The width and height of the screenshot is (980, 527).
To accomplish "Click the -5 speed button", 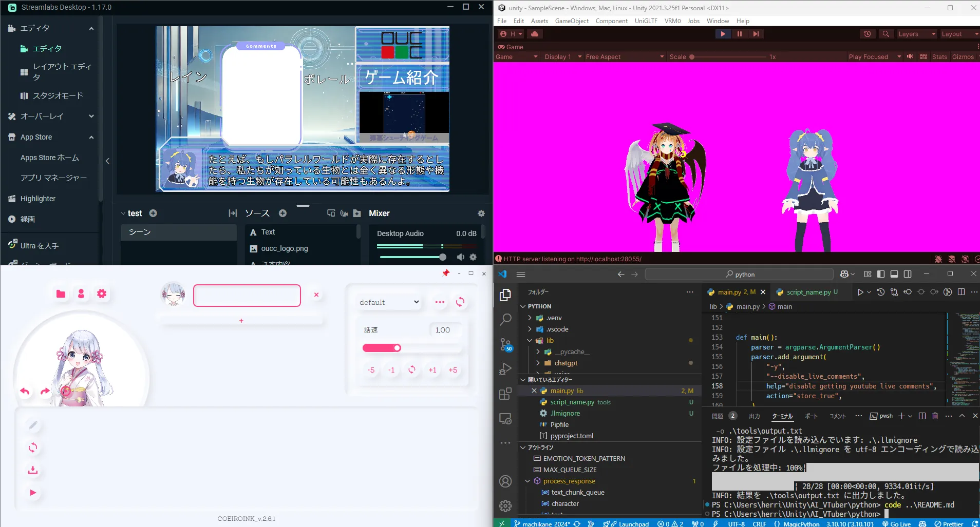I will coord(371,370).
